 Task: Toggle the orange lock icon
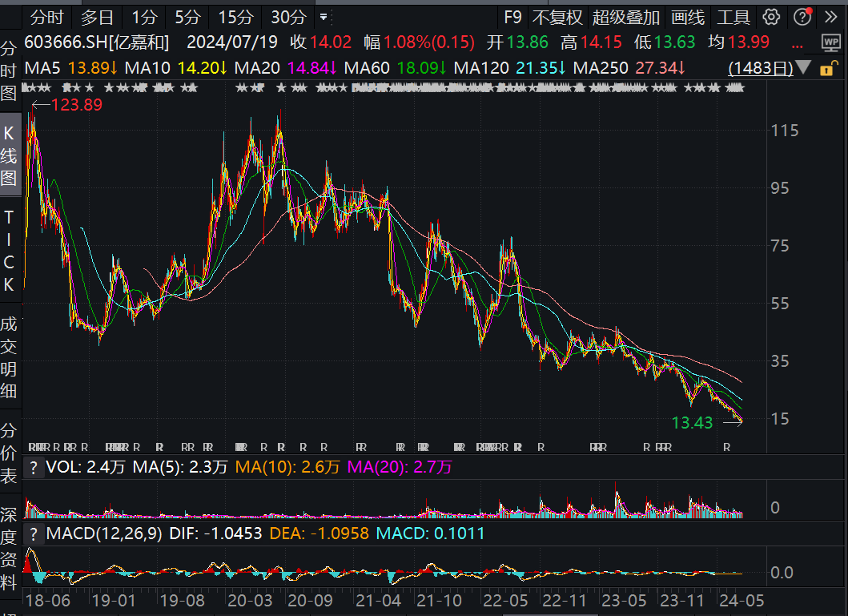point(827,68)
